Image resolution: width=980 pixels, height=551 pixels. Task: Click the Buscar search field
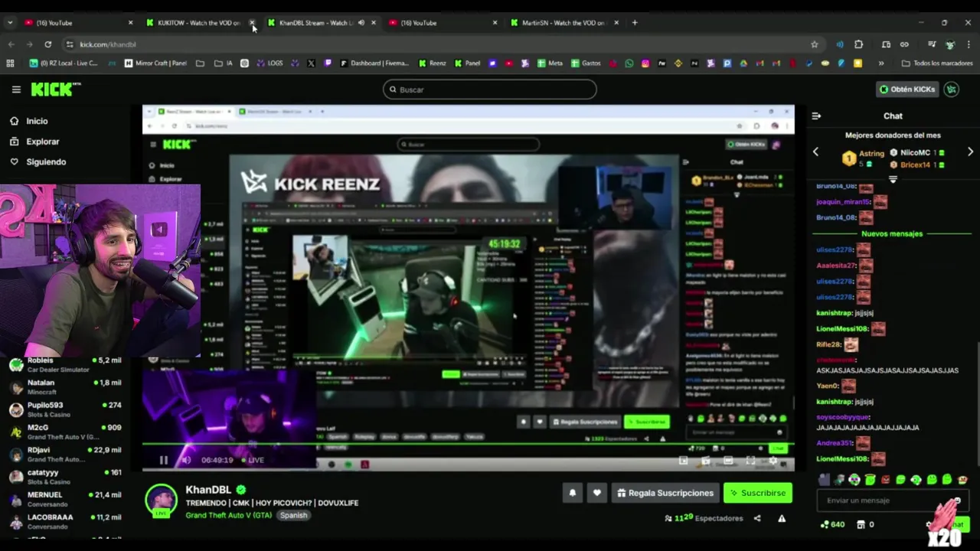(x=490, y=90)
